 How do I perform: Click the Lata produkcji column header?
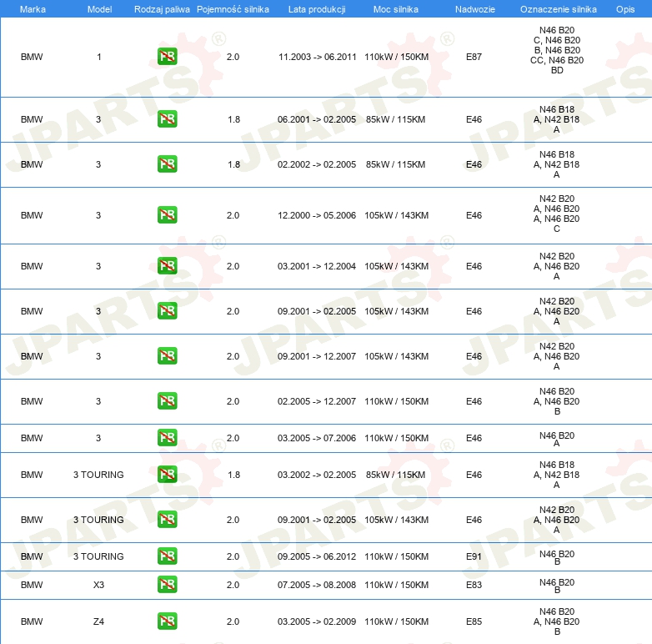[x=317, y=9]
